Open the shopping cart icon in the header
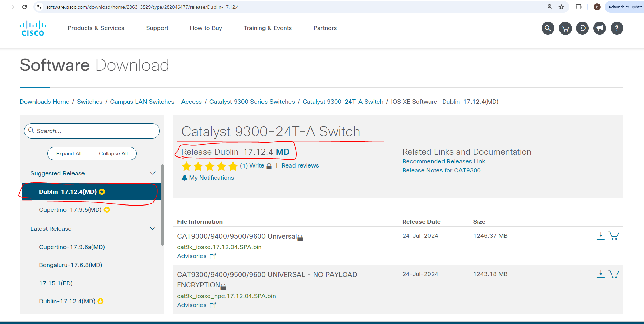The image size is (644, 324). [565, 28]
